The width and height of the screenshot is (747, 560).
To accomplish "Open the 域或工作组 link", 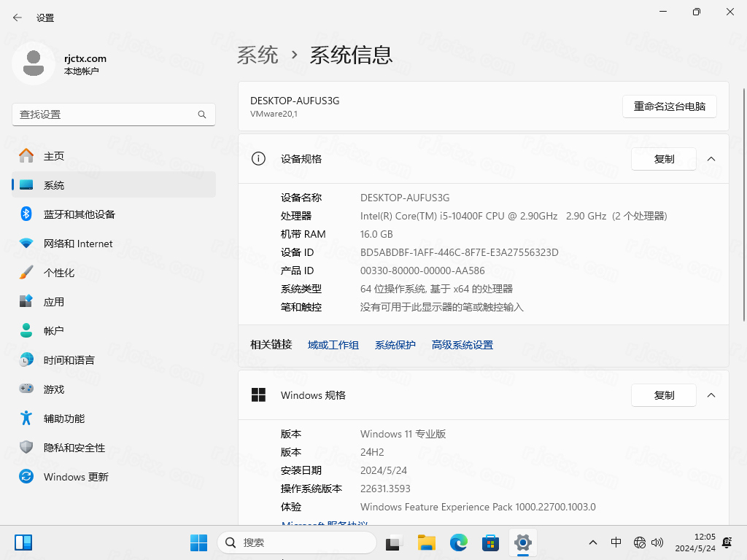I will (x=333, y=345).
